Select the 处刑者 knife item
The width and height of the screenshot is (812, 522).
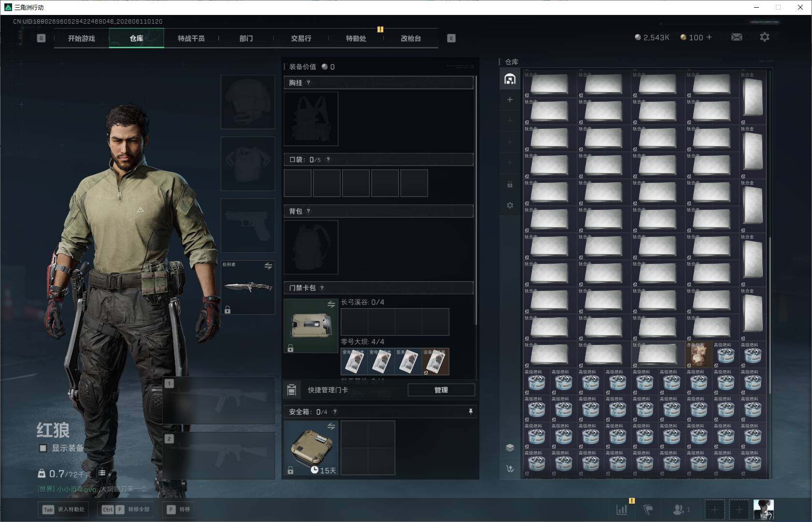[248, 288]
